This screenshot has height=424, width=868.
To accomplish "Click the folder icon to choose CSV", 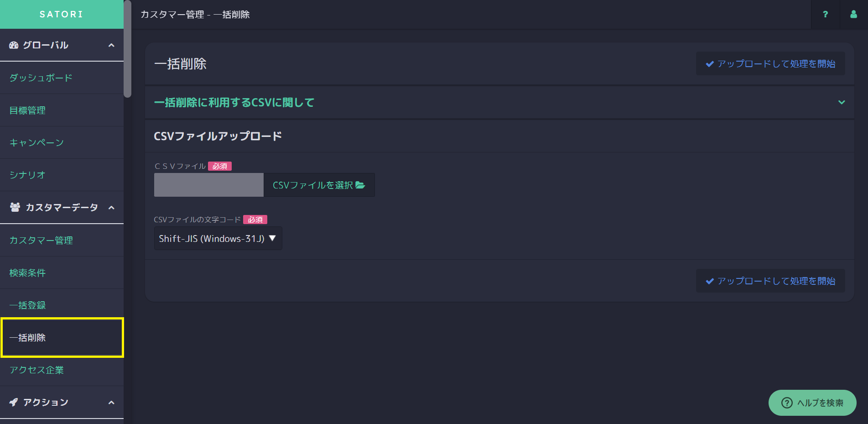I will 360,185.
